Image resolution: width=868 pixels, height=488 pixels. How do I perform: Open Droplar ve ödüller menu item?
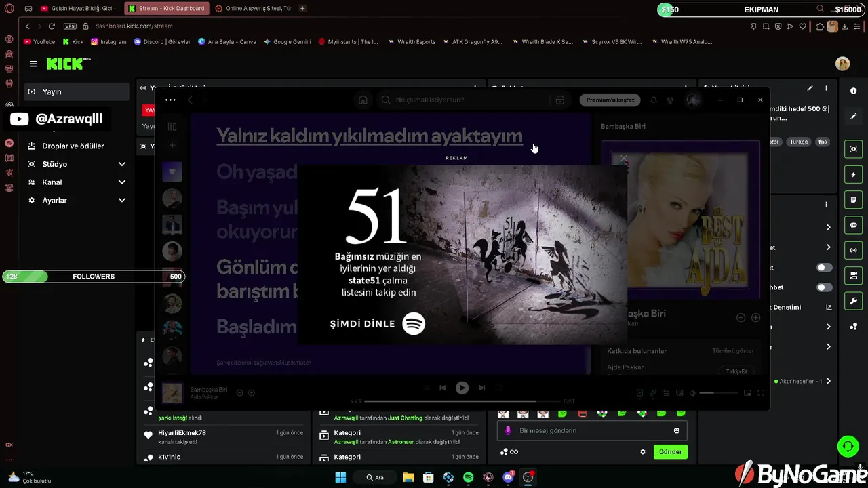coord(73,146)
